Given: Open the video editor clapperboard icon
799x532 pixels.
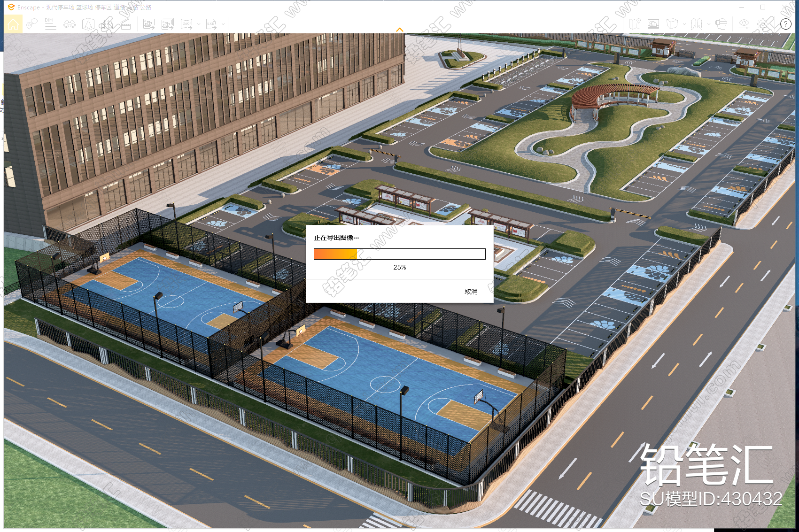Looking at the screenshot, I should [126, 24].
